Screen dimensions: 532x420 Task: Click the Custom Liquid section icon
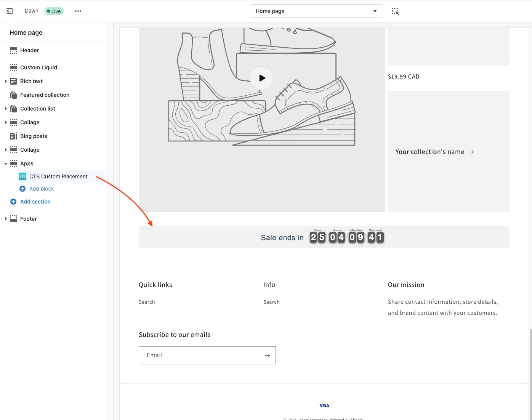coord(13,67)
